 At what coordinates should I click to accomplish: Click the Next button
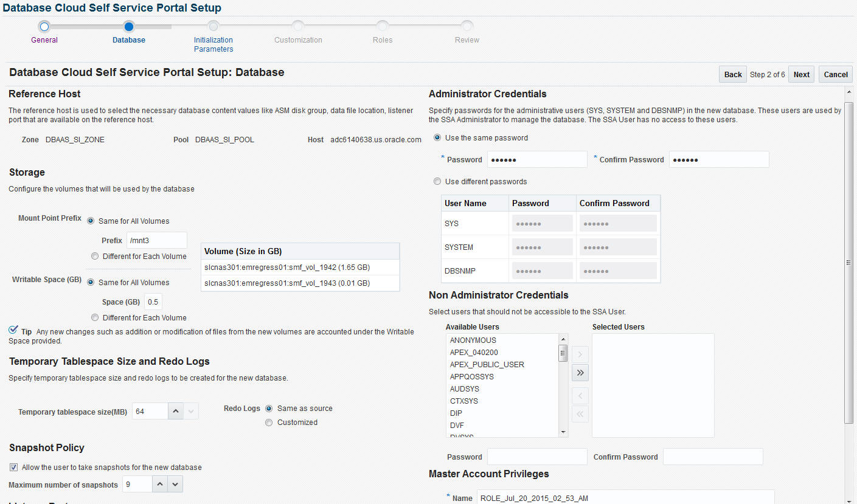click(x=802, y=74)
